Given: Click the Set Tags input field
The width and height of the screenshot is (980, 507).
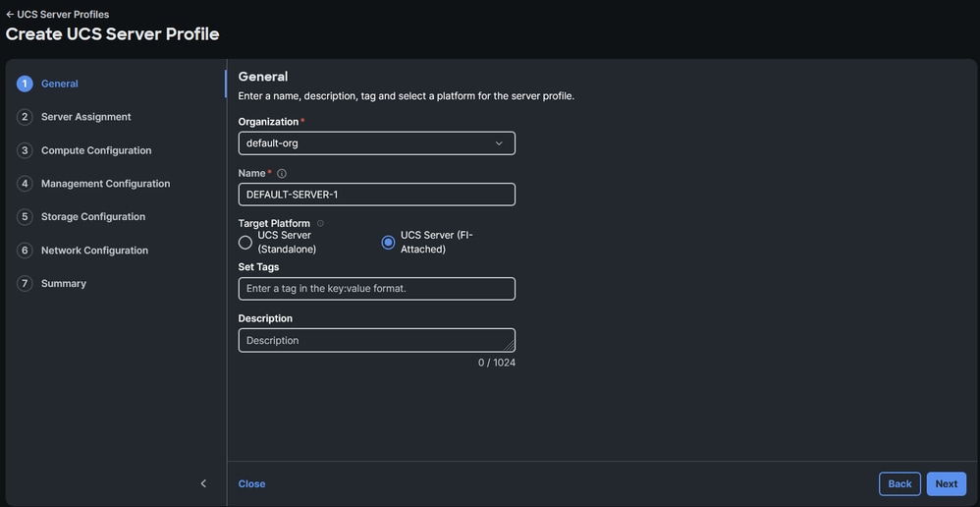Looking at the screenshot, I should point(377,289).
